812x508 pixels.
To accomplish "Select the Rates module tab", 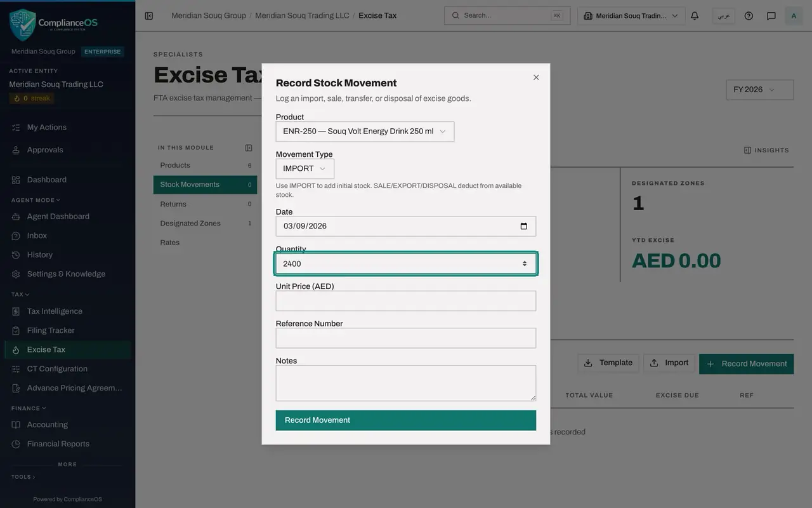I will [x=205, y=243].
